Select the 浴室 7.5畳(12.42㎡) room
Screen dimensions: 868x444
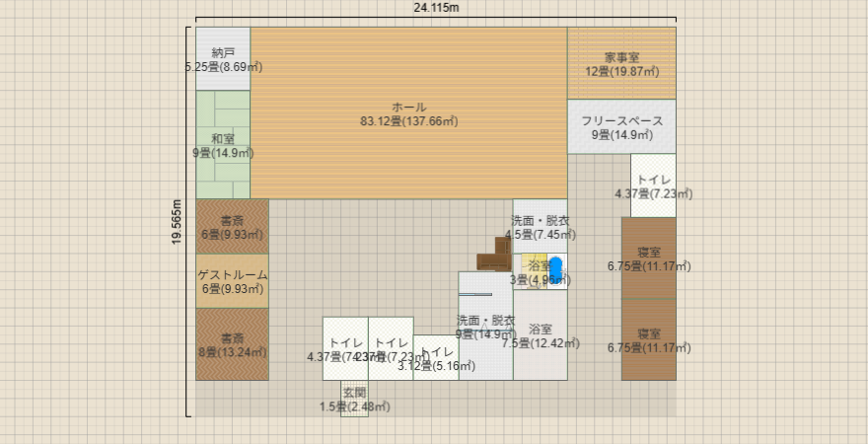[x=541, y=334]
